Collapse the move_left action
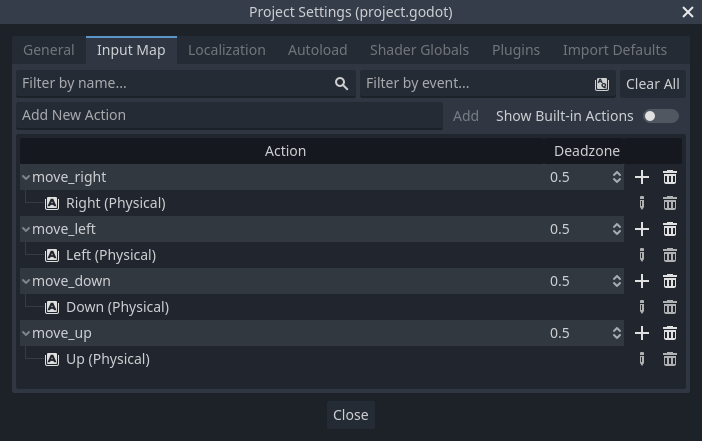702x441 pixels. [26, 229]
